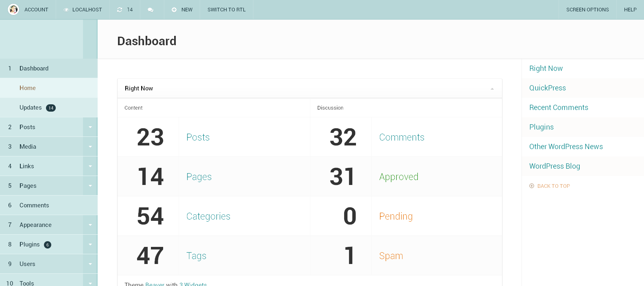
Task: Select Home in the Dashboard submenu
Action: coord(28,88)
